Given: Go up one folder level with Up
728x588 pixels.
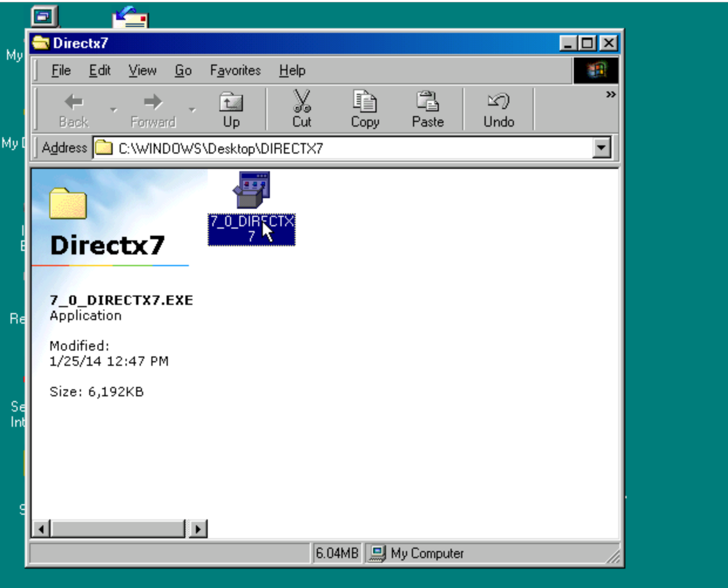Looking at the screenshot, I should click(x=231, y=110).
